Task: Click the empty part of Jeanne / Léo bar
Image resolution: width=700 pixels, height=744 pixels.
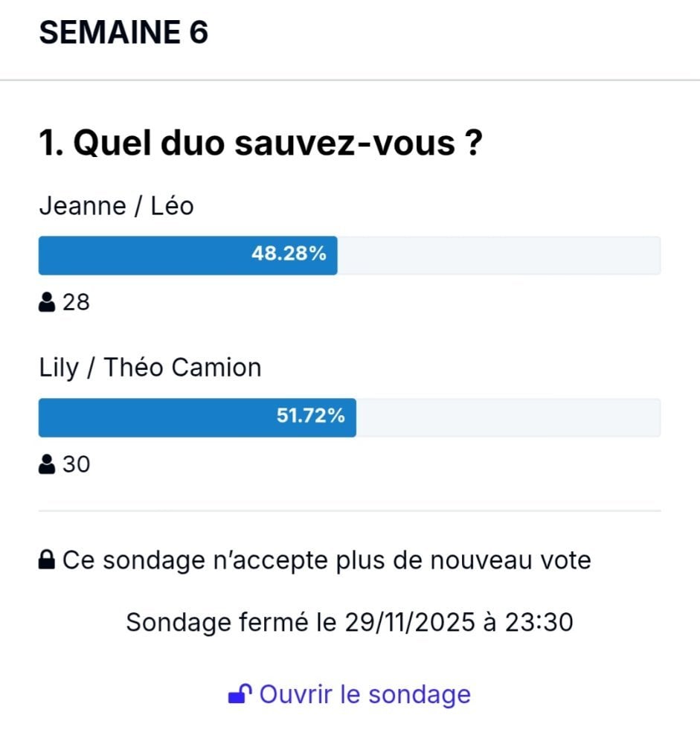Action: click(499, 255)
